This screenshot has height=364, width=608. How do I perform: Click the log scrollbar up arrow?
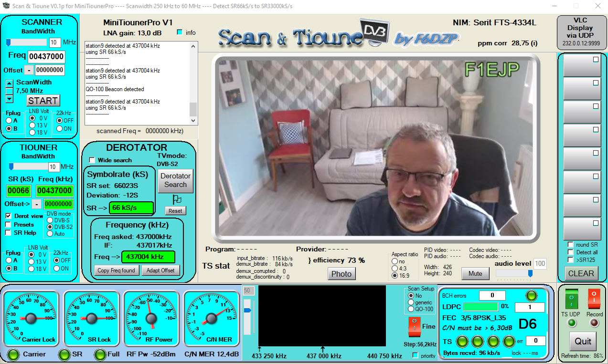[193, 46]
